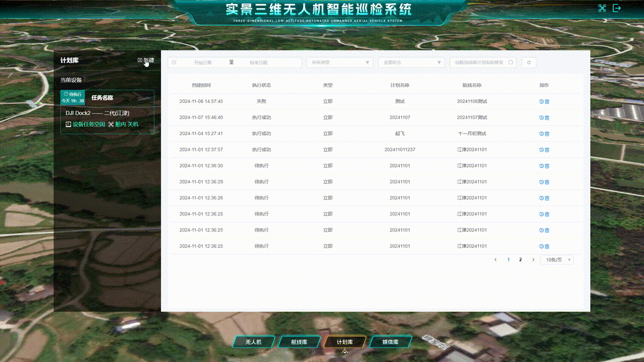Delete the plan created 2024-11-01 12:36:29
The height and width of the screenshot is (362, 644).
pyautogui.click(x=547, y=182)
